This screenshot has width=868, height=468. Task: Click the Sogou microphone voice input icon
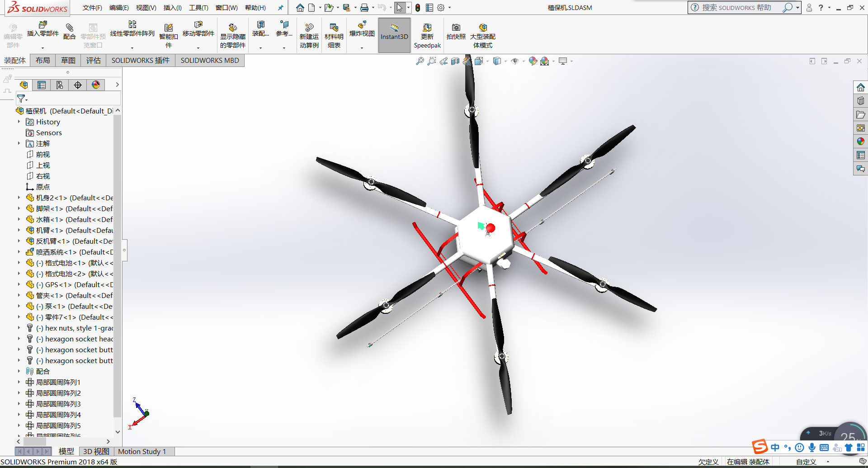812,448
